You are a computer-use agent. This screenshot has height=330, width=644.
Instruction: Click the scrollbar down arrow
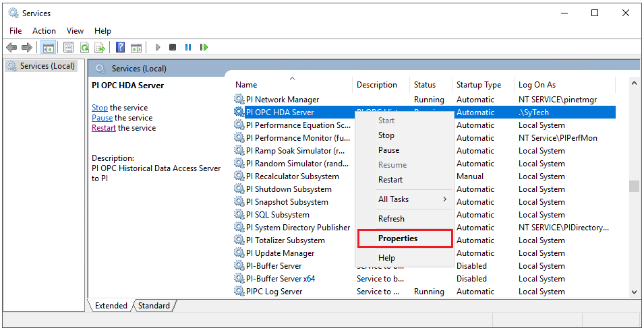634,292
